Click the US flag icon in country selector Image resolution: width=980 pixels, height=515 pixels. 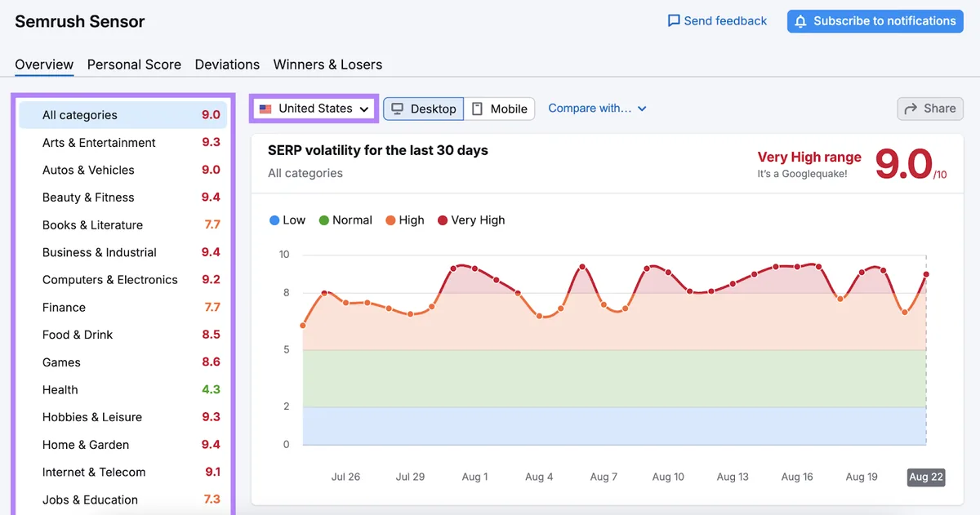[x=265, y=109]
